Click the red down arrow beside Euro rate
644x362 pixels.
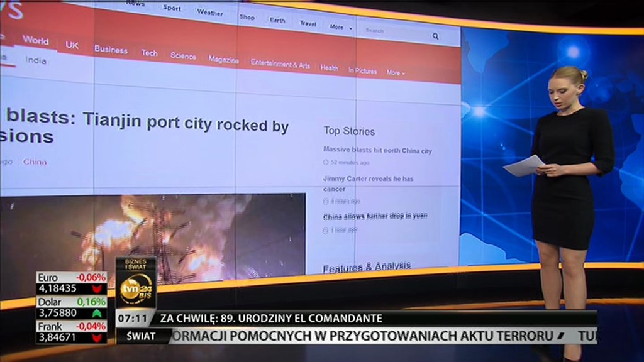(x=97, y=289)
